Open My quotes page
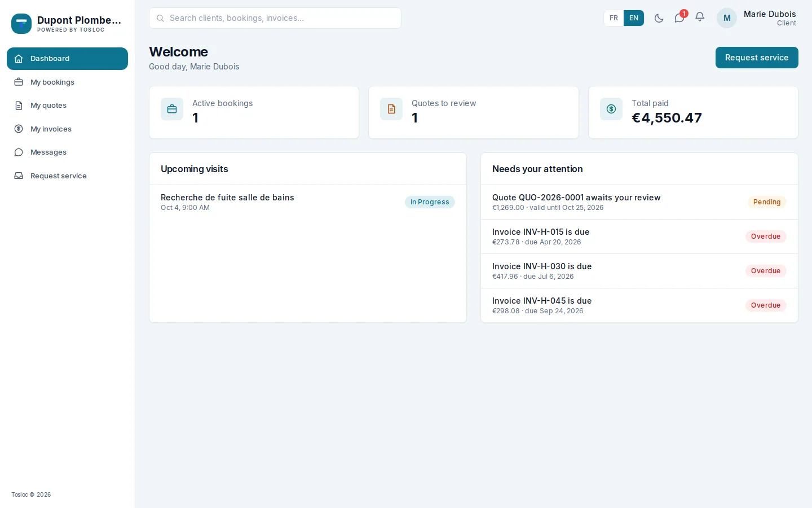 click(x=67, y=106)
